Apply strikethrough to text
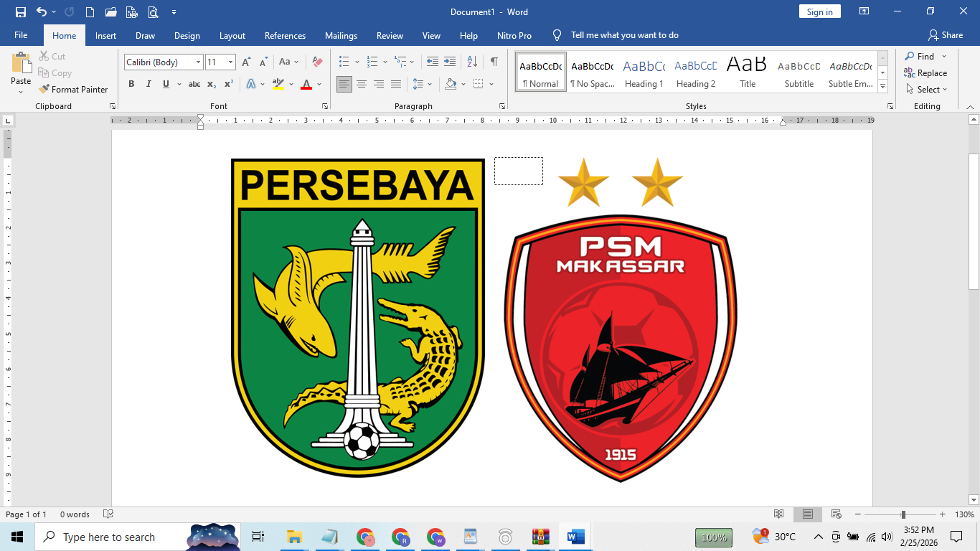Screen dimensions: 980x551 tap(194, 84)
